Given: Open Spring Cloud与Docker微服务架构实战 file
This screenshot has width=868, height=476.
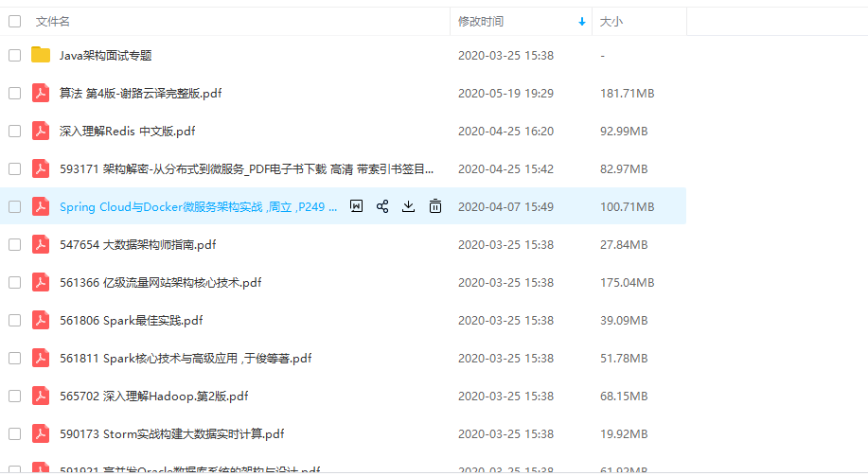Looking at the screenshot, I should pyautogui.click(x=198, y=207).
